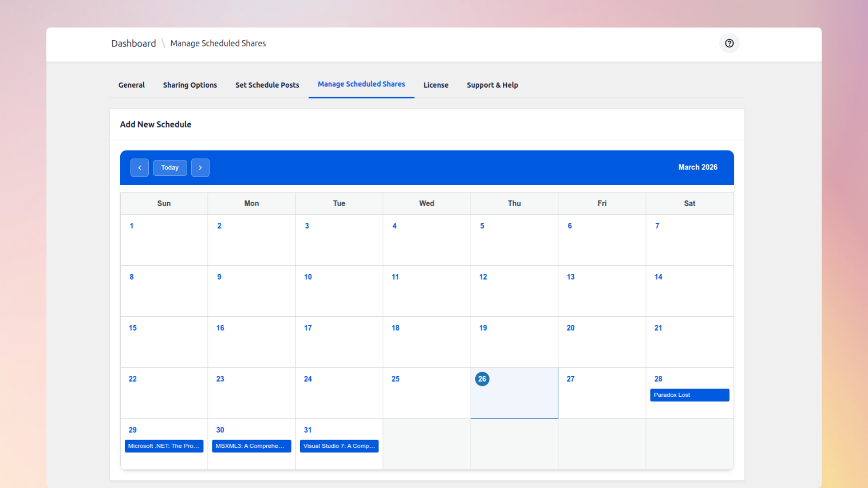The height and width of the screenshot is (488, 868).
Task: Open the Visual Studio 7 scheduled event
Action: point(339,446)
